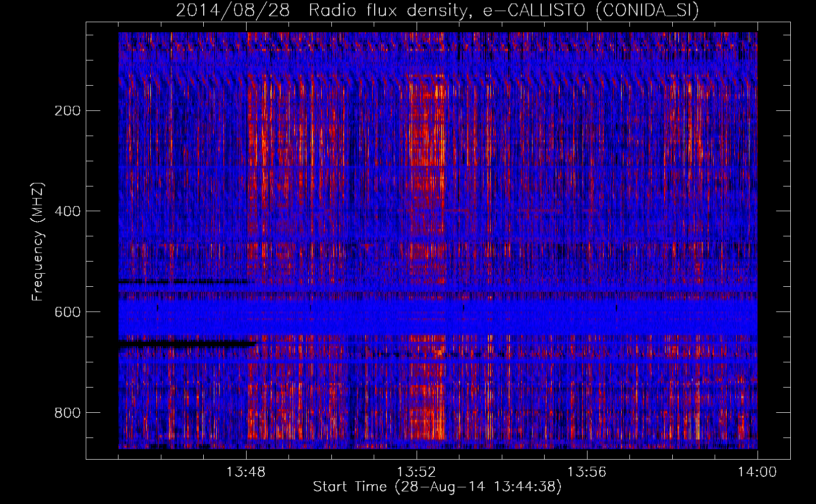
Task: Click the 13:52 time tick label
Action: [417, 472]
